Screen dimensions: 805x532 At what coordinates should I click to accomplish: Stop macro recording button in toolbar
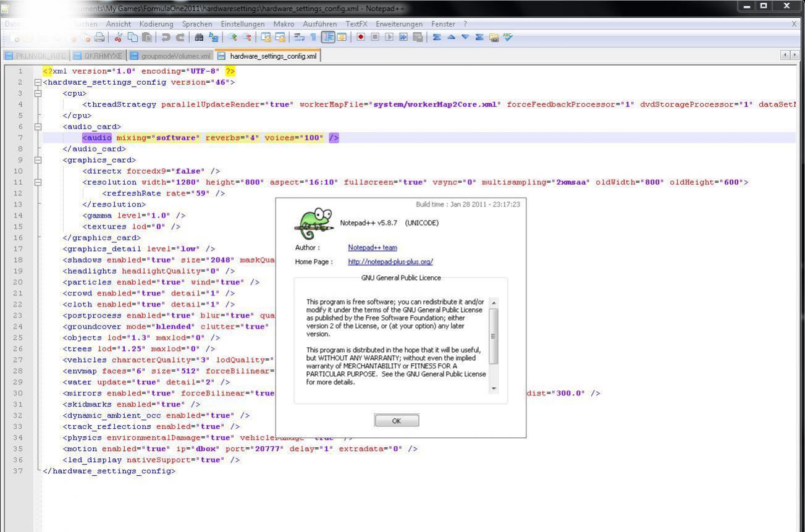point(375,37)
